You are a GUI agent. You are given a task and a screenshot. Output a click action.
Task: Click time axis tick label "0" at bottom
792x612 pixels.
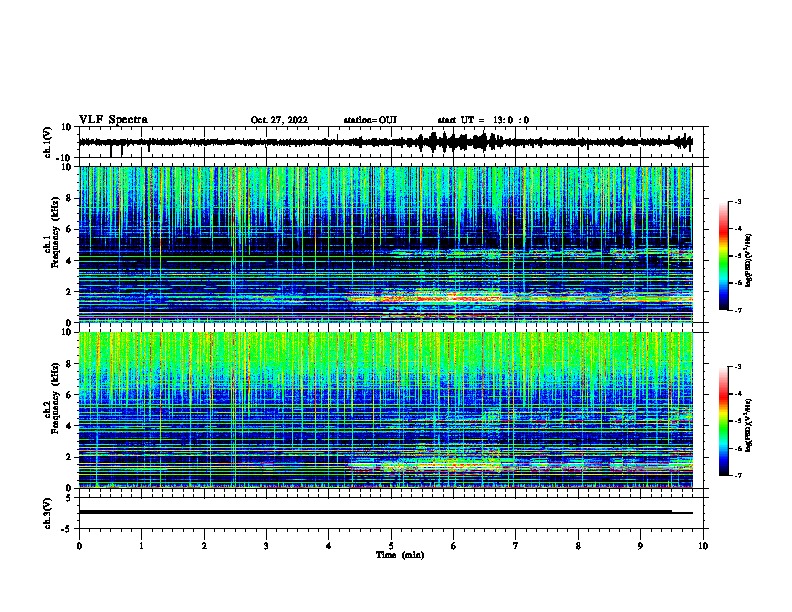[x=79, y=546]
